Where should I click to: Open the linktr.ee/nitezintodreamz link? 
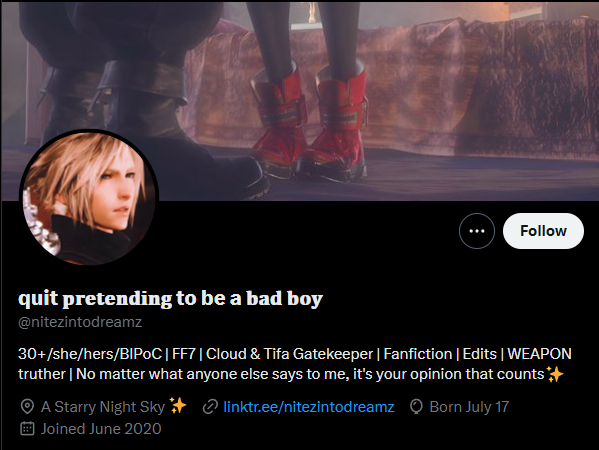point(308,406)
